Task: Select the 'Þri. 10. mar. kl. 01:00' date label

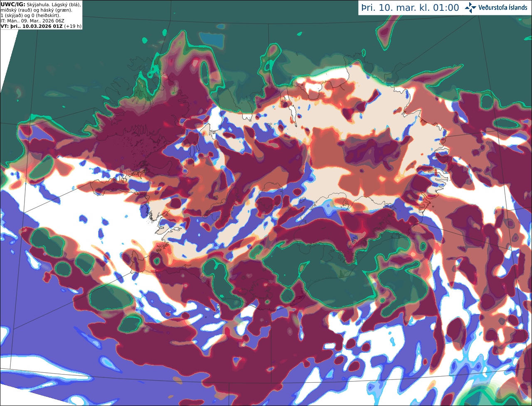Action: [410, 7]
